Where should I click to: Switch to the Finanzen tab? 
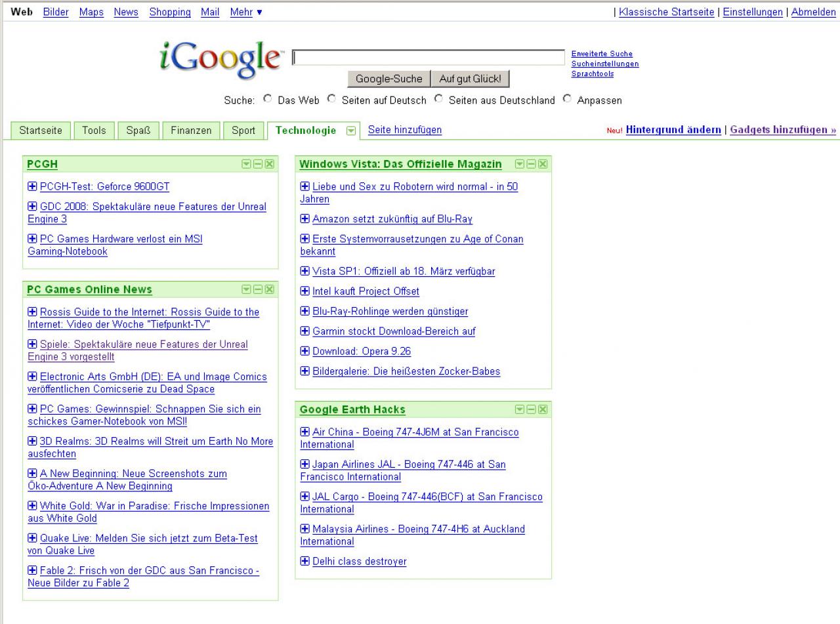(191, 130)
